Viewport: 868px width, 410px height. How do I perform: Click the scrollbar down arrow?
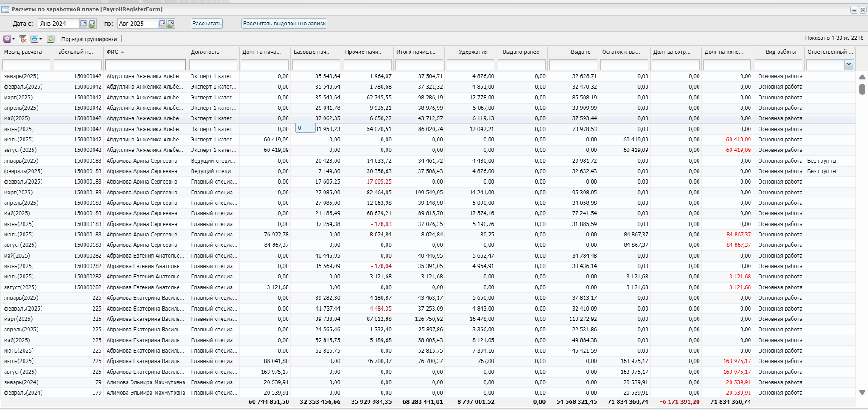[862, 392]
